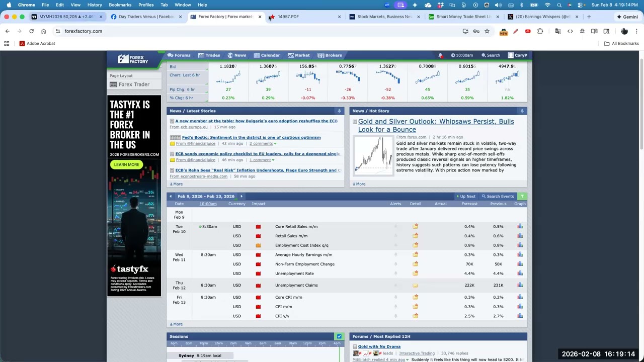The width and height of the screenshot is (644, 362).
Task: Bookmark this page with the star icon
Action: click(487, 31)
